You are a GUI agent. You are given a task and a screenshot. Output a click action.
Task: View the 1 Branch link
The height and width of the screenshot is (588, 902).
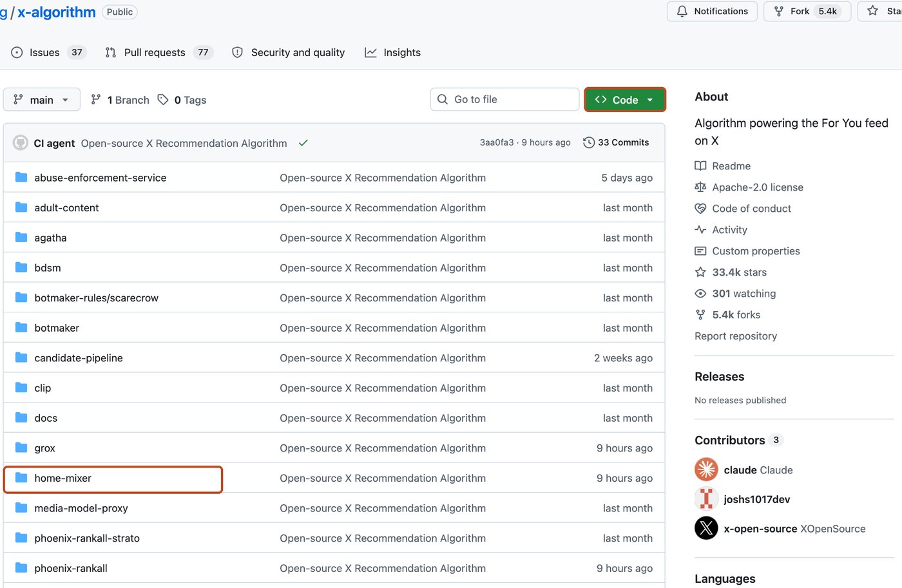point(120,100)
